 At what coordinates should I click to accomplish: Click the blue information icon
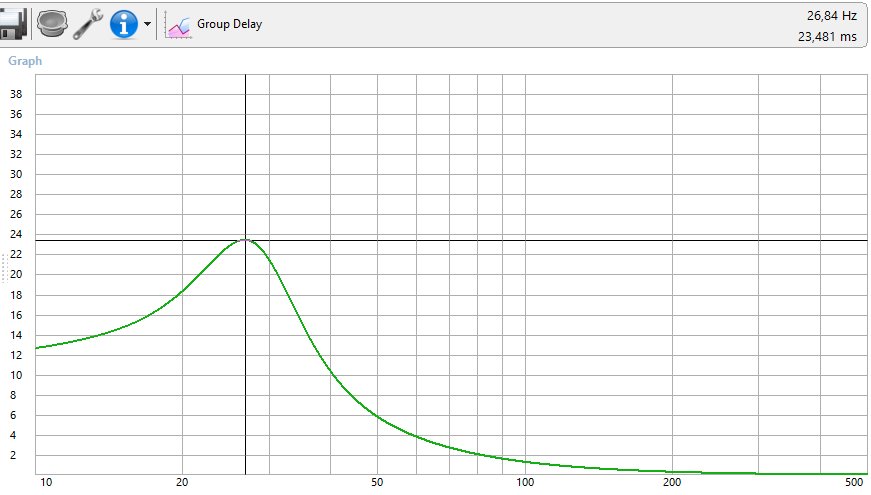[123, 24]
